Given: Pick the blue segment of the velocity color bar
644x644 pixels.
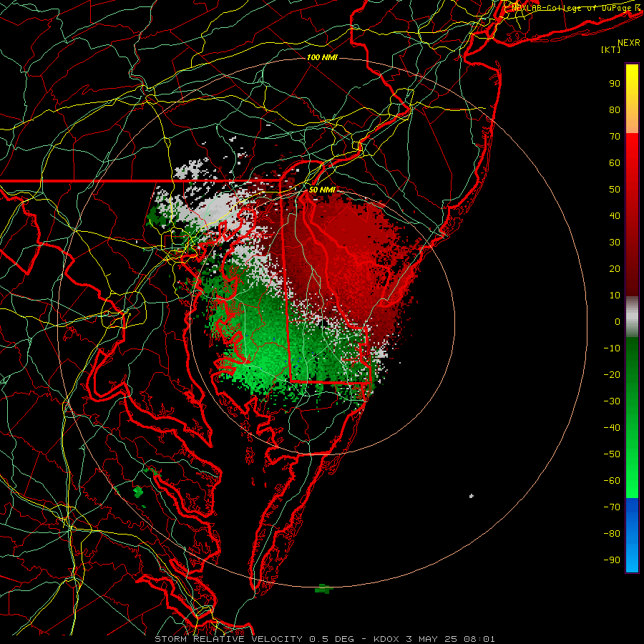Looking at the screenshot, I should [632, 535].
